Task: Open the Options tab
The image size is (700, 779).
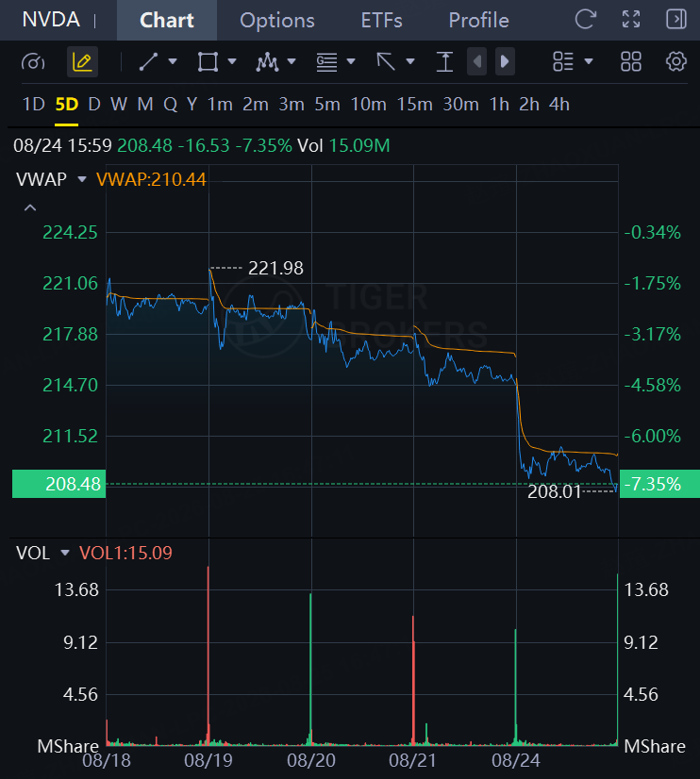Action: point(277,21)
